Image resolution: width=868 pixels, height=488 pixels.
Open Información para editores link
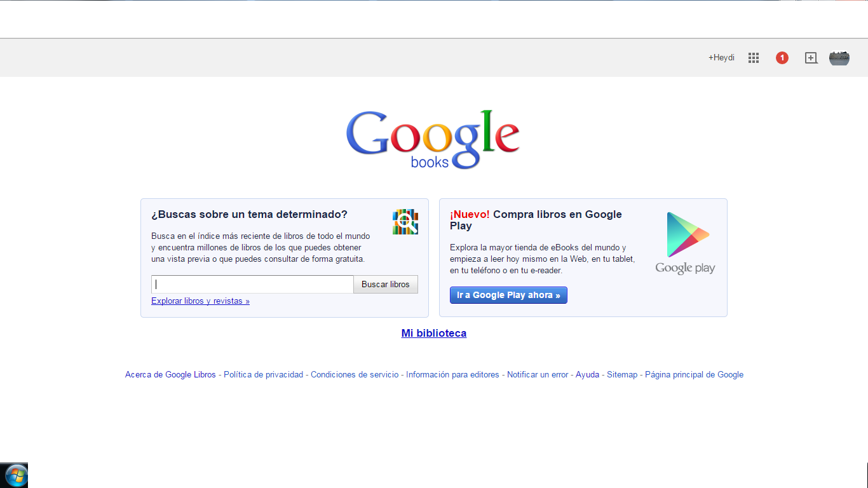coord(452,375)
